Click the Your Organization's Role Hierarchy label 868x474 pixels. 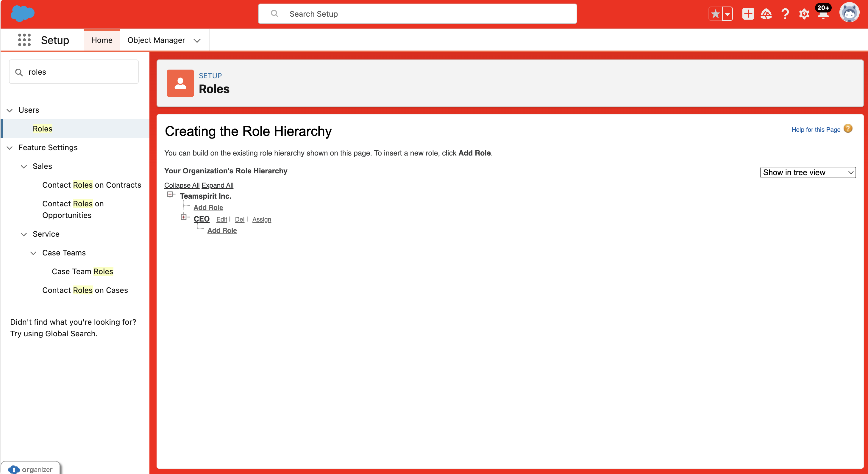(226, 171)
